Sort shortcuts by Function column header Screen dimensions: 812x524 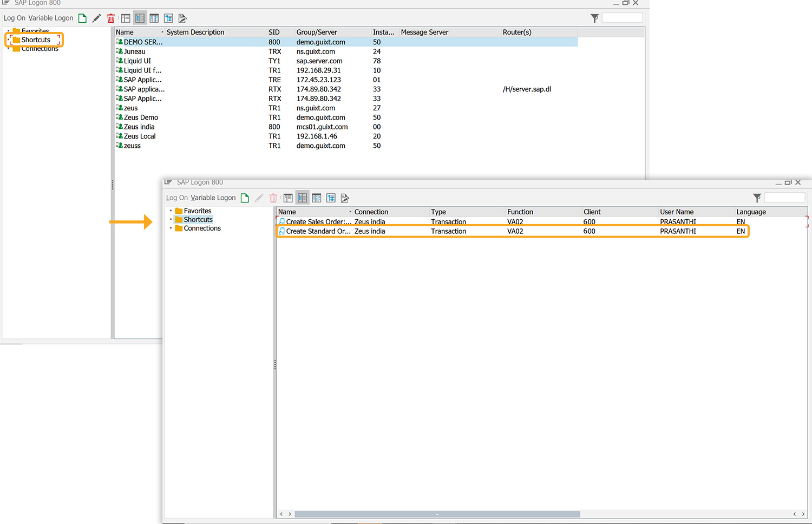(x=520, y=212)
